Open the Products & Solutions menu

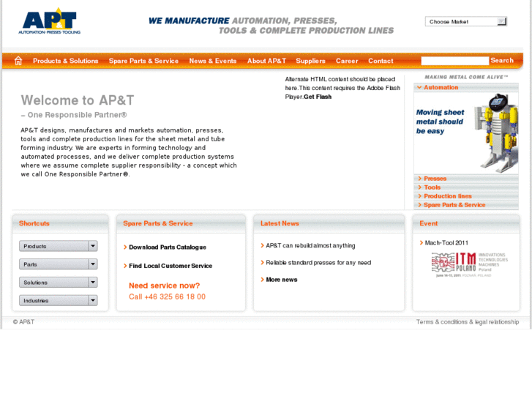pos(65,61)
